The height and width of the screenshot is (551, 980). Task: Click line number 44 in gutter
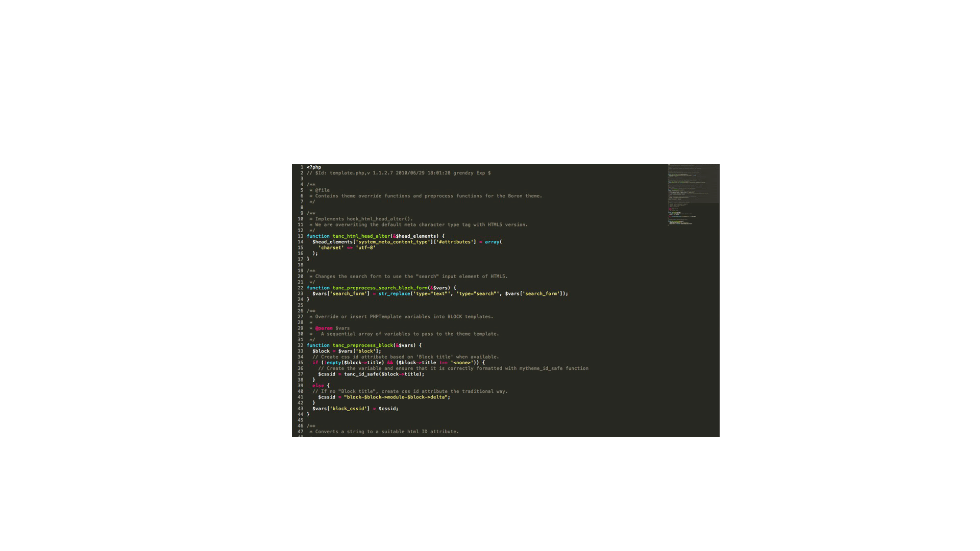pos(300,414)
